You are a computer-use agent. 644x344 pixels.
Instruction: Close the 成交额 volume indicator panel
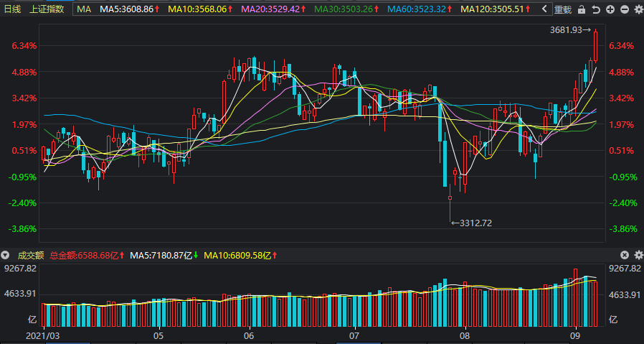pyautogui.click(x=625, y=255)
